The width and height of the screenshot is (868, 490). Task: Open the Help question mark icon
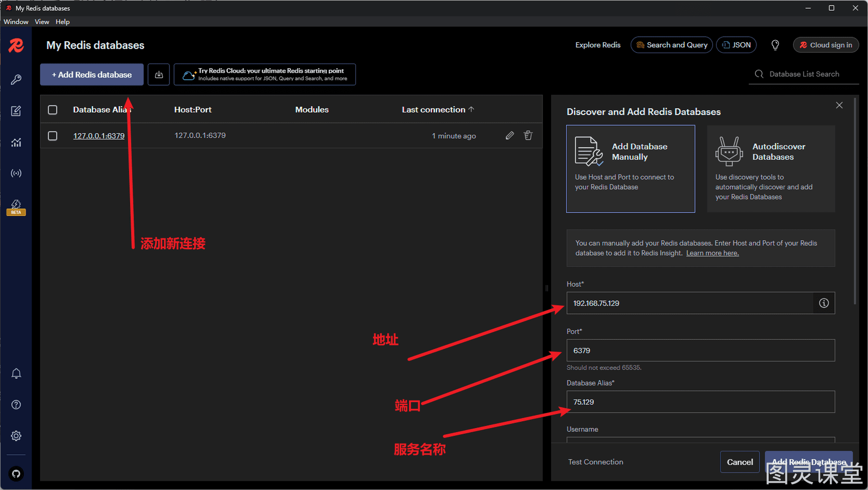pos(16,405)
